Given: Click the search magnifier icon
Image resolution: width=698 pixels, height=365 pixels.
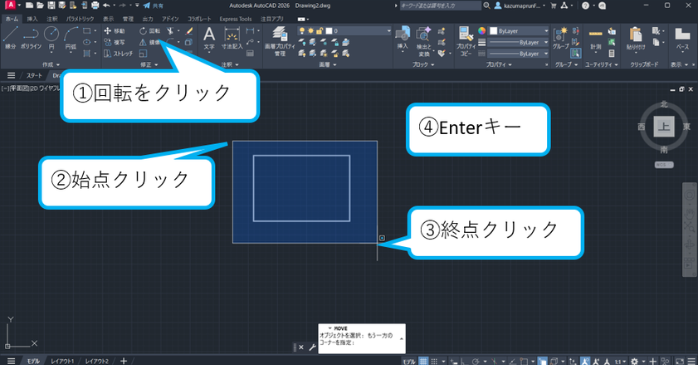Looking at the screenshot, I should (487, 6).
